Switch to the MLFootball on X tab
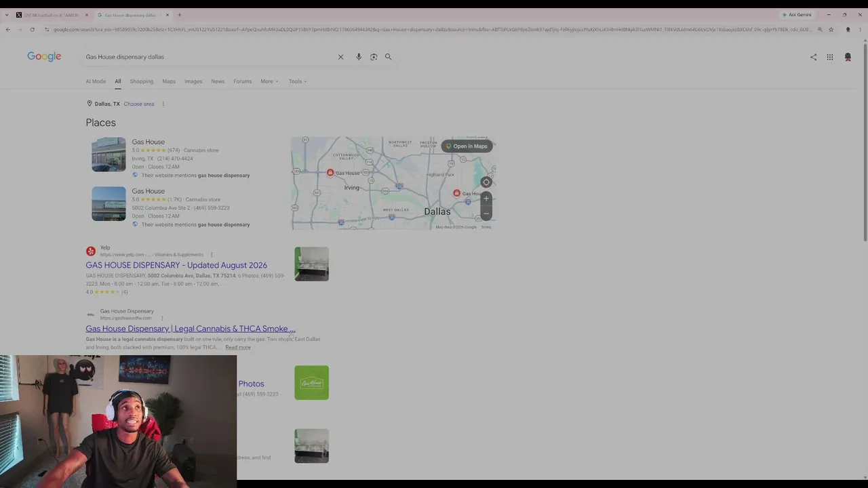The width and height of the screenshot is (868, 488). pos(52,15)
